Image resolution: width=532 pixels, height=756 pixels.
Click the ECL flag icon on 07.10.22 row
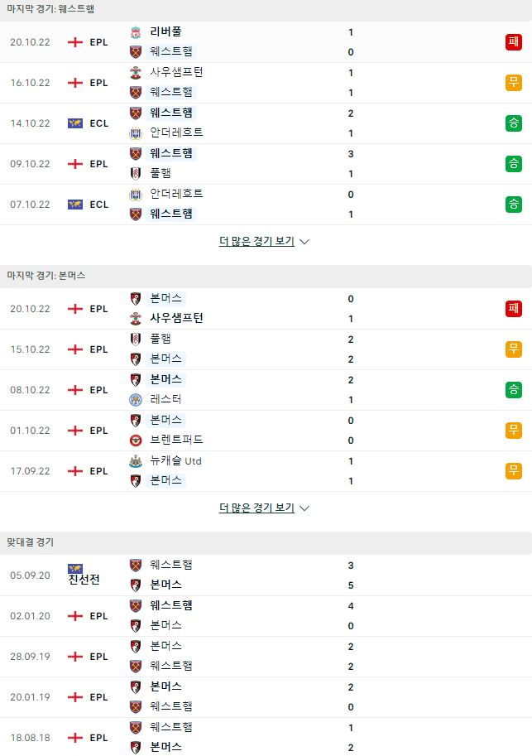pyautogui.click(x=75, y=205)
